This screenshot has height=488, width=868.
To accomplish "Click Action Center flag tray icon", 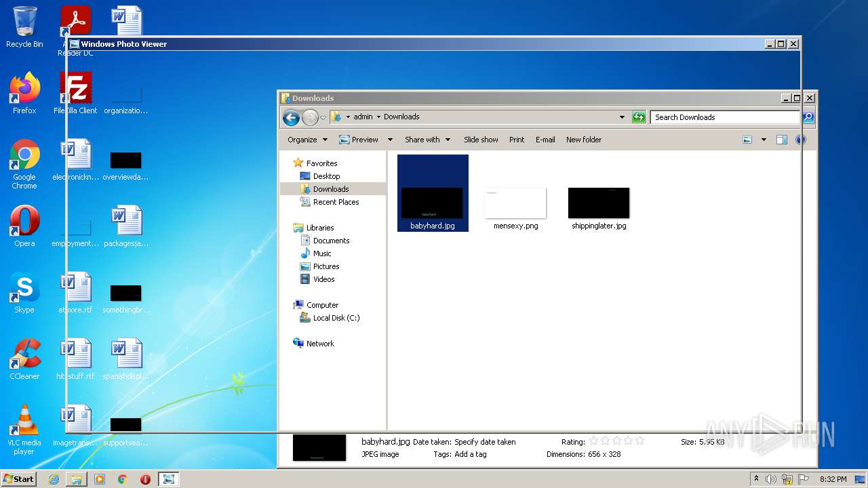I will [804, 479].
